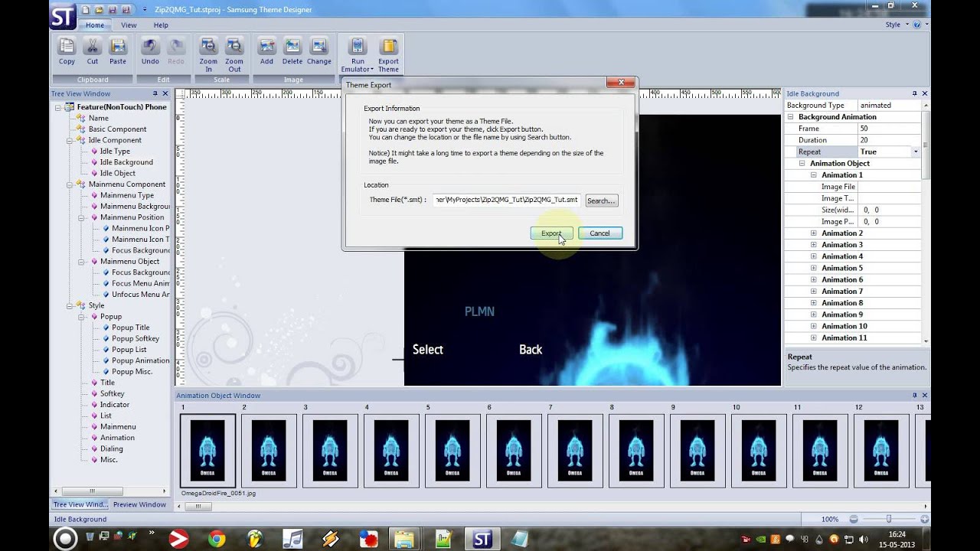980x551 pixels.
Task: Open the Help ribbon tab
Action: coord(161,25)
